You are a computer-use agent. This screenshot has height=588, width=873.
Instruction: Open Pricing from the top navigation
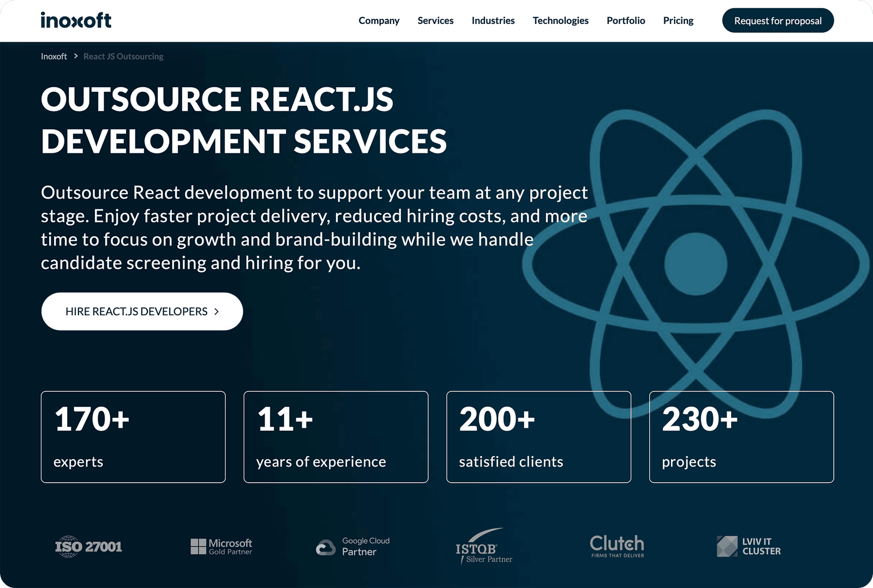pyautogui.click(x=678, y=20)
